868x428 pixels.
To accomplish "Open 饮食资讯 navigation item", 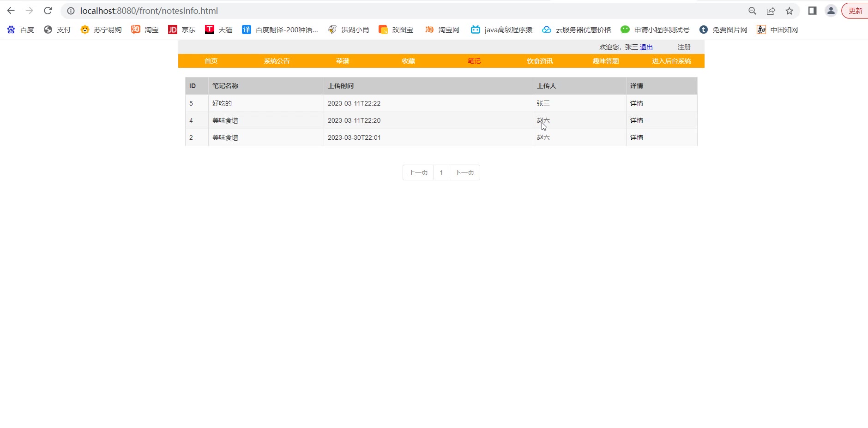I will [540, 61].
